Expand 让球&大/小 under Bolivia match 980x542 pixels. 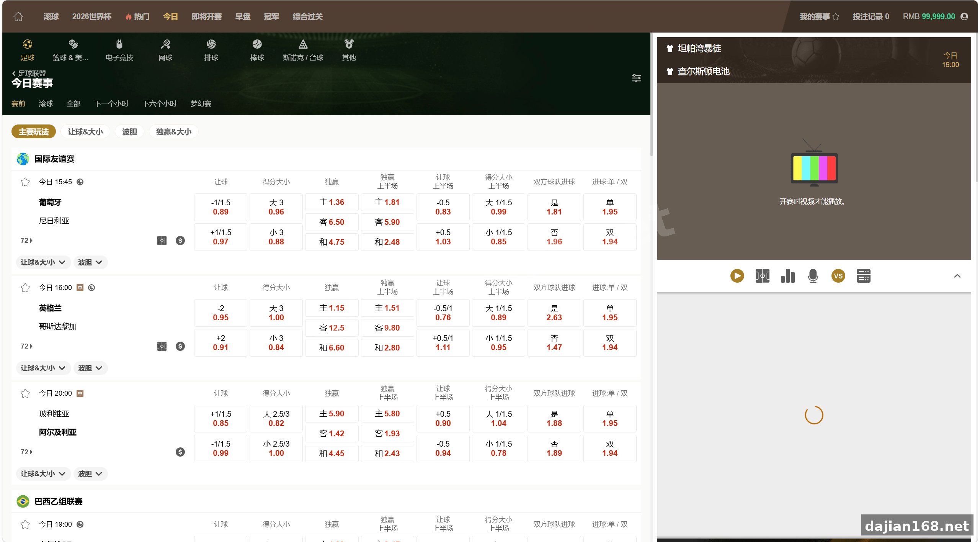[x=43, y=474]
